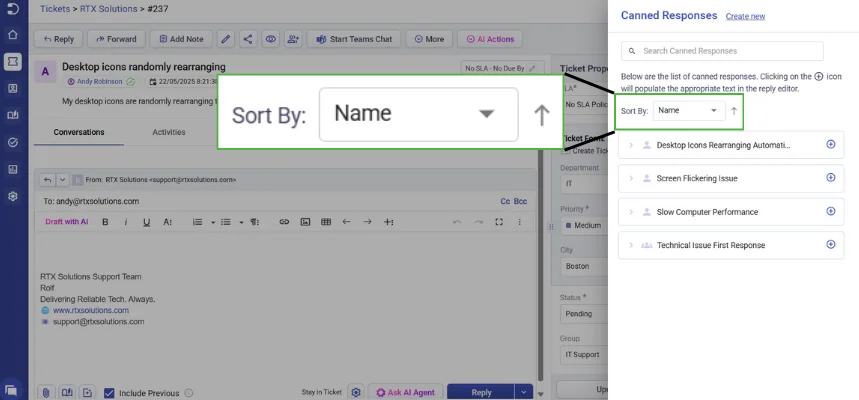859x400 pixels.
Task: Insert a numbered list in the editor
Action: (x=197, y=222)
